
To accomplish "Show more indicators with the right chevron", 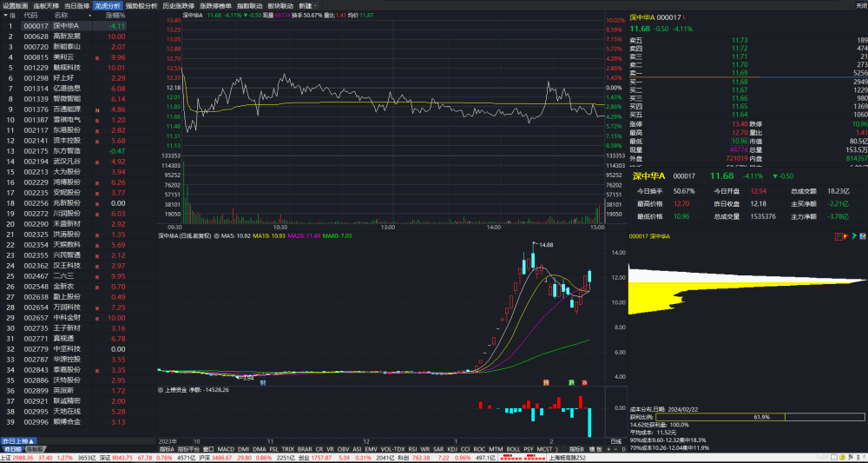I will coord(556,448).
